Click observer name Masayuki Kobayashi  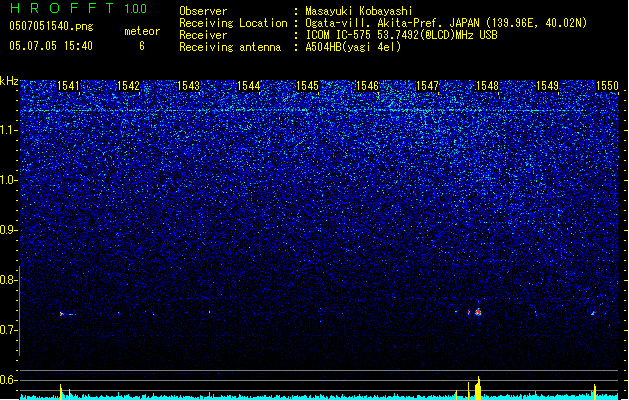pyautogui.click(x=359, y=11)
